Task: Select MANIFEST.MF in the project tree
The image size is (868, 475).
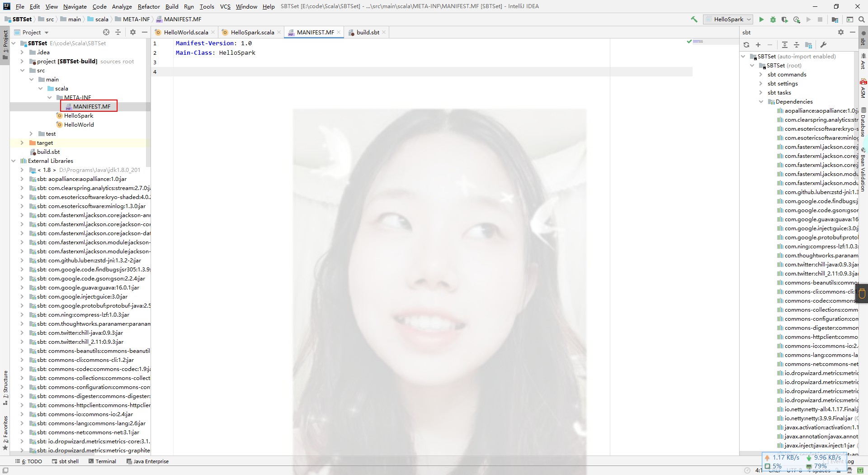Action: click(x=92, y=106)
